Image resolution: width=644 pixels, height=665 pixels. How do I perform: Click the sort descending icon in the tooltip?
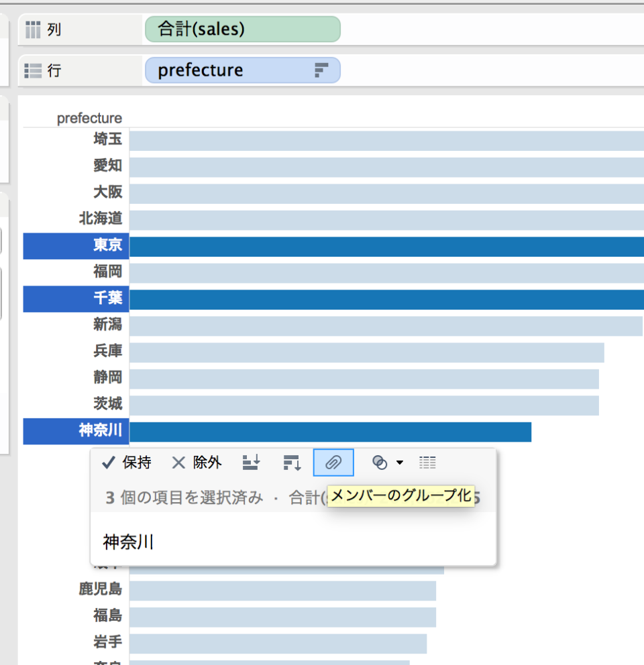(x=291, y=462)
